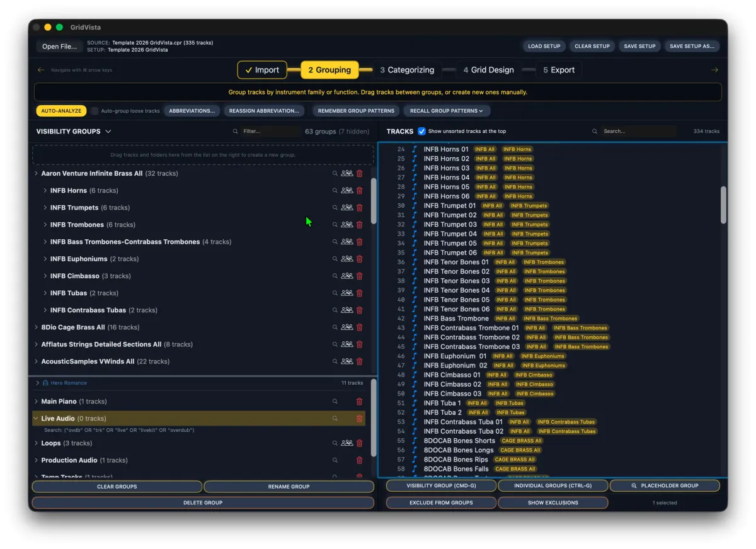Go back with the left navigation arrow
Image resolution: width=756 pixels, height=549 pixels.
41,70
